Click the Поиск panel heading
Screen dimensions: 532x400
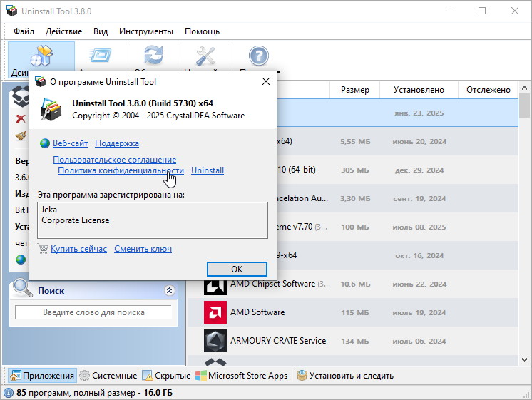pyautogui.click(x=51, y=291)
